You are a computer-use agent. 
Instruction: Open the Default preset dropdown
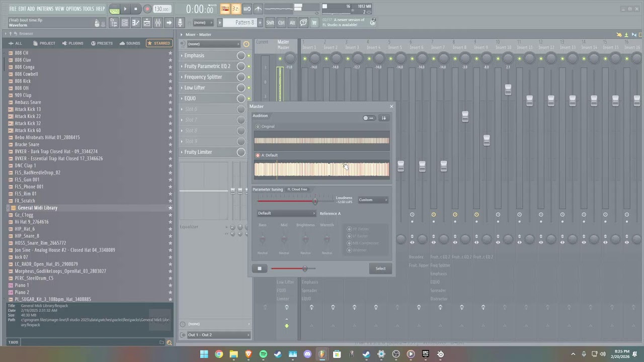[286, 213]
